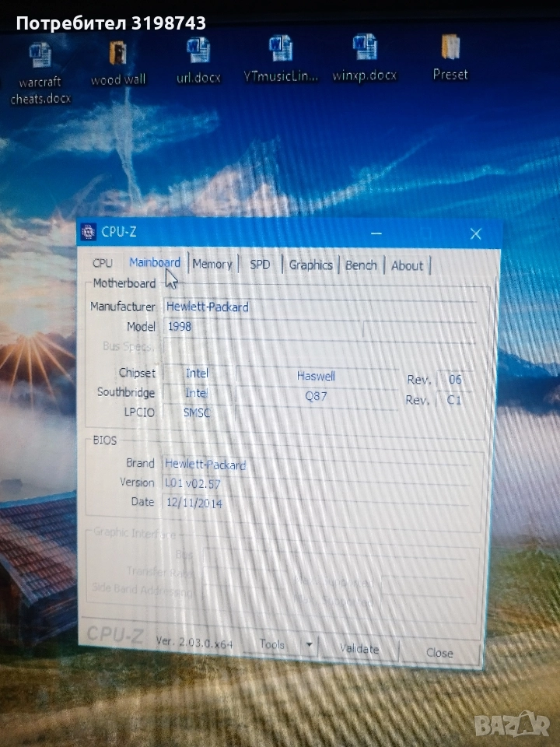Open the Preset folder icon
The height and width of the screenshot is (747, 560).
tap(450, 57)
